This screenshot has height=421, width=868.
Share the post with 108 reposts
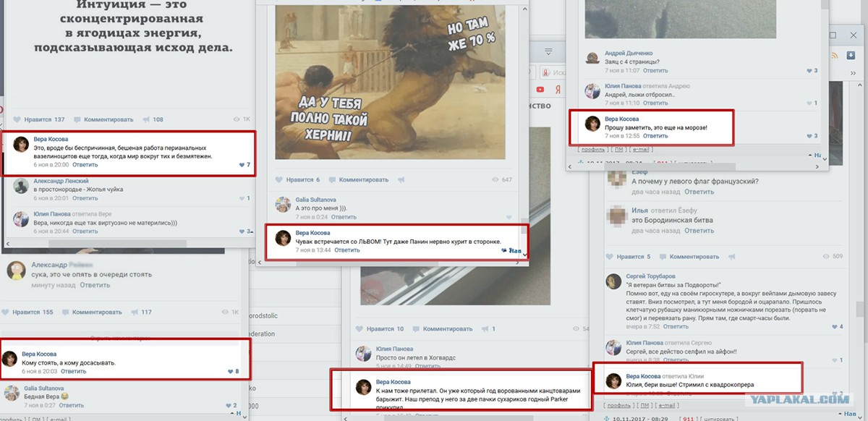pos(153,119)
